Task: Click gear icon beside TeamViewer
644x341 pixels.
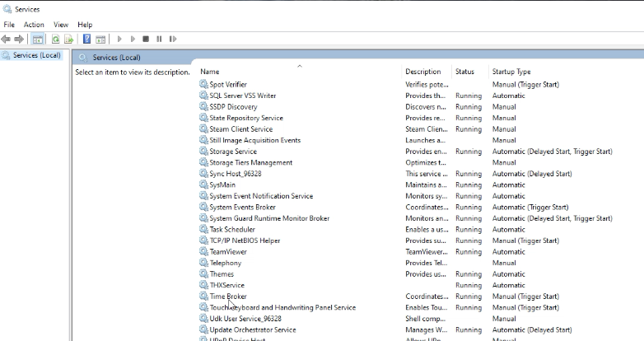Action: click(x=203, y=251)
